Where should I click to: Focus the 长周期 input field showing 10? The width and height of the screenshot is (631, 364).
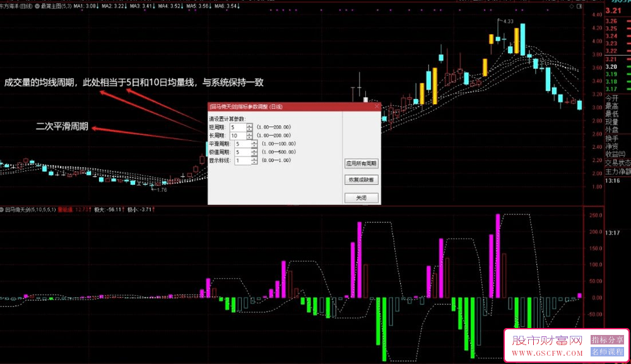(x=239, y=136)
